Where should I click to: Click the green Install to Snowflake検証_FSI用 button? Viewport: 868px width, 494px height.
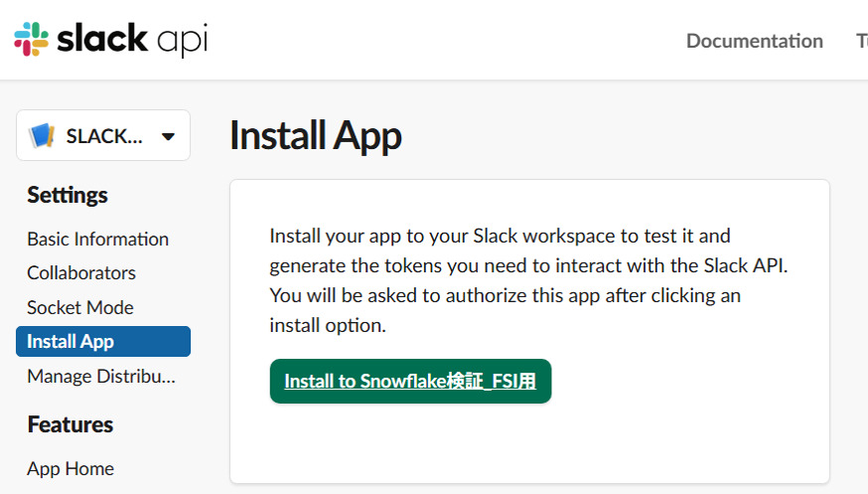point(410,381)
